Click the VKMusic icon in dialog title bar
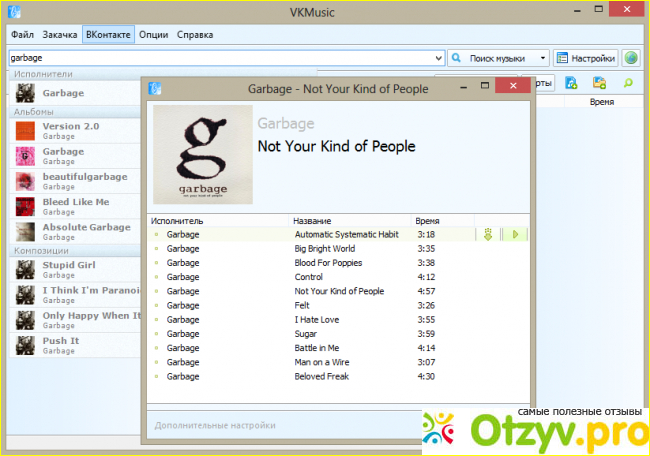Viewport: 650px width, 456px height. click(x=155, y=89)
